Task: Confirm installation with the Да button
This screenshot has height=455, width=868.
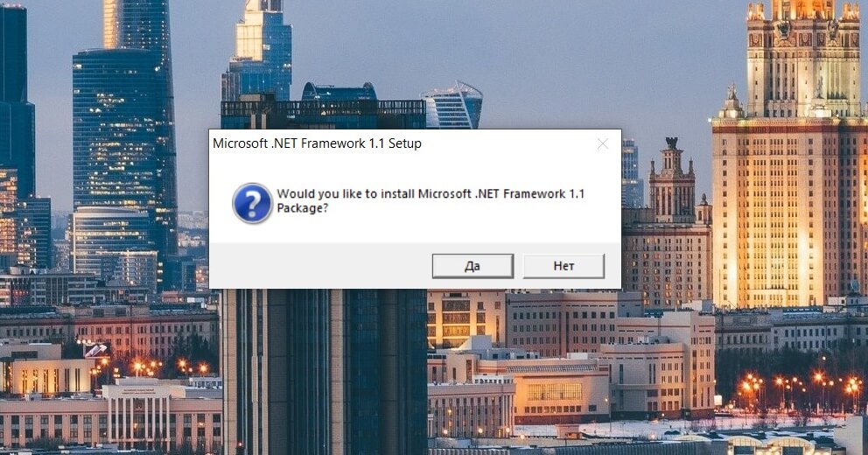Action: pyautogui.click(x=472, y=266)
